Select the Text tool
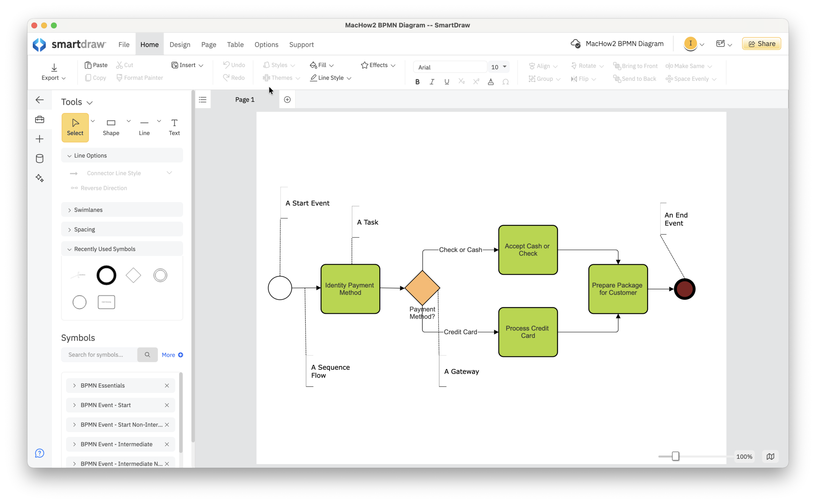This screenshot has width=816, height=504. tap(174, 128)
